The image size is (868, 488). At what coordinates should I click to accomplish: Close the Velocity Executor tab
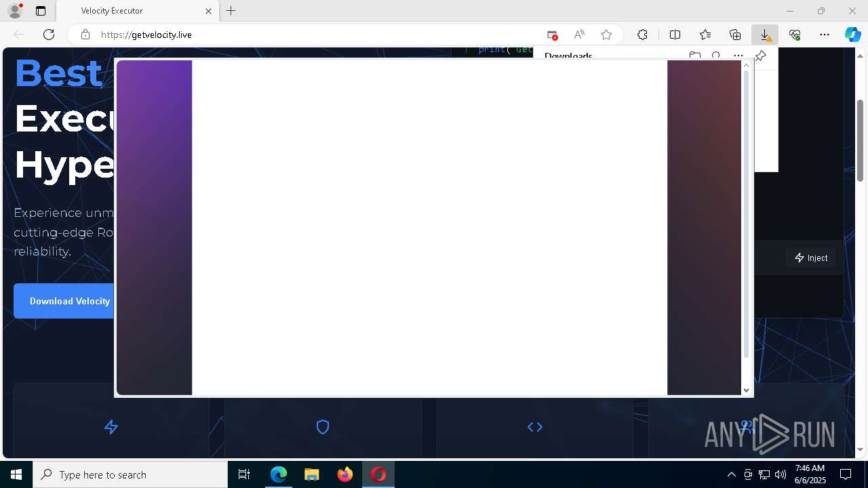click(x=208, y=11)
